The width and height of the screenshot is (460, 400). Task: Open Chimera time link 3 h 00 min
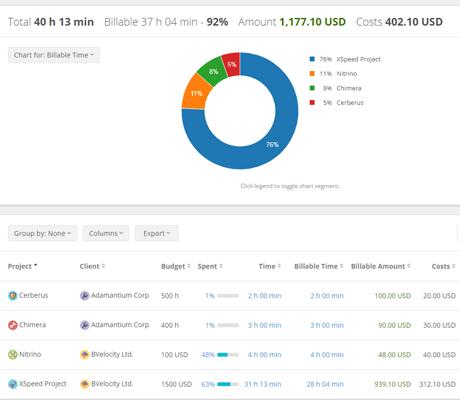pyautogui.click(x=265, y=325)
